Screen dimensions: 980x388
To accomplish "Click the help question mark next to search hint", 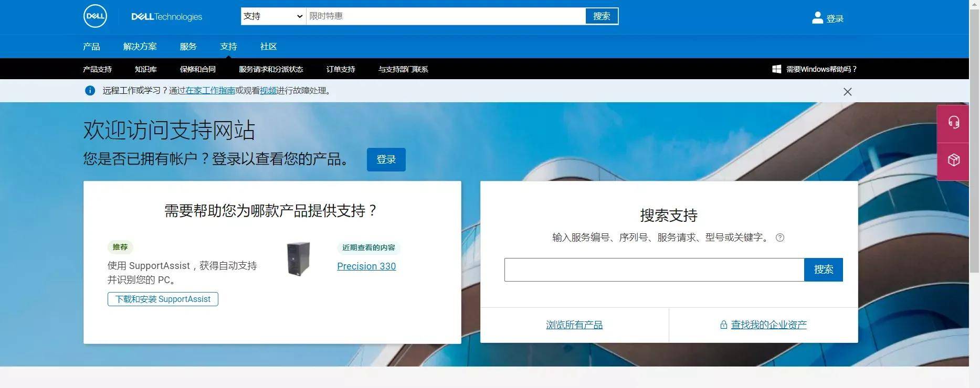I will (780, 238).
